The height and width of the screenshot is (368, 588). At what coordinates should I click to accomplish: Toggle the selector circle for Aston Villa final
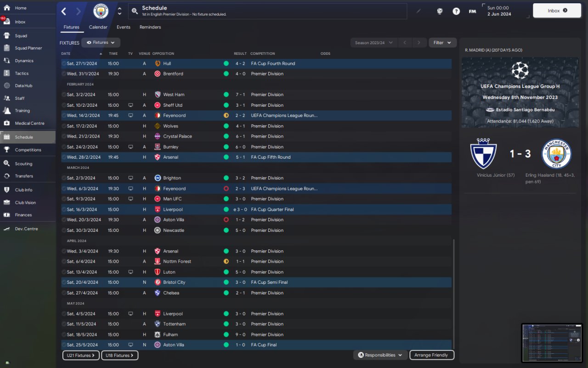(64, 345)
